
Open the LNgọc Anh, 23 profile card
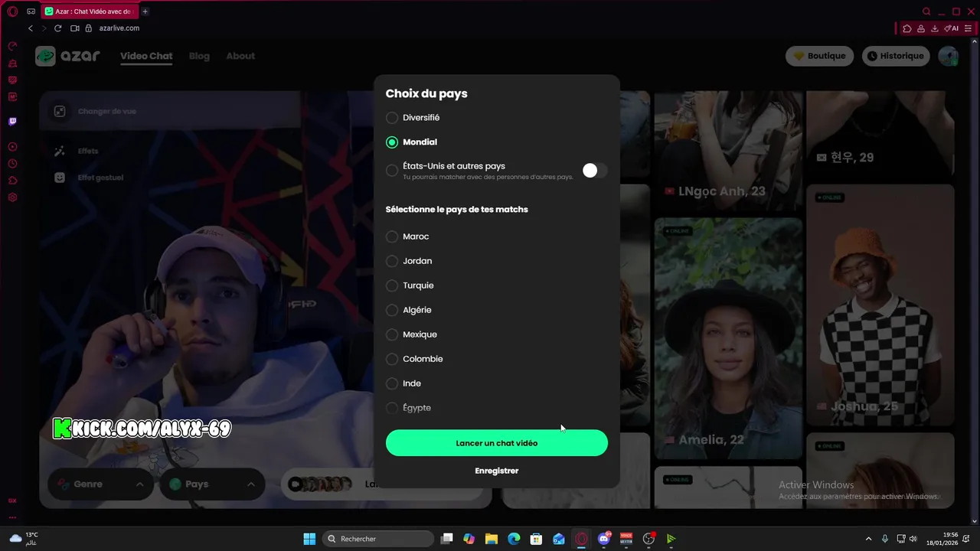(x=728, y=152)
